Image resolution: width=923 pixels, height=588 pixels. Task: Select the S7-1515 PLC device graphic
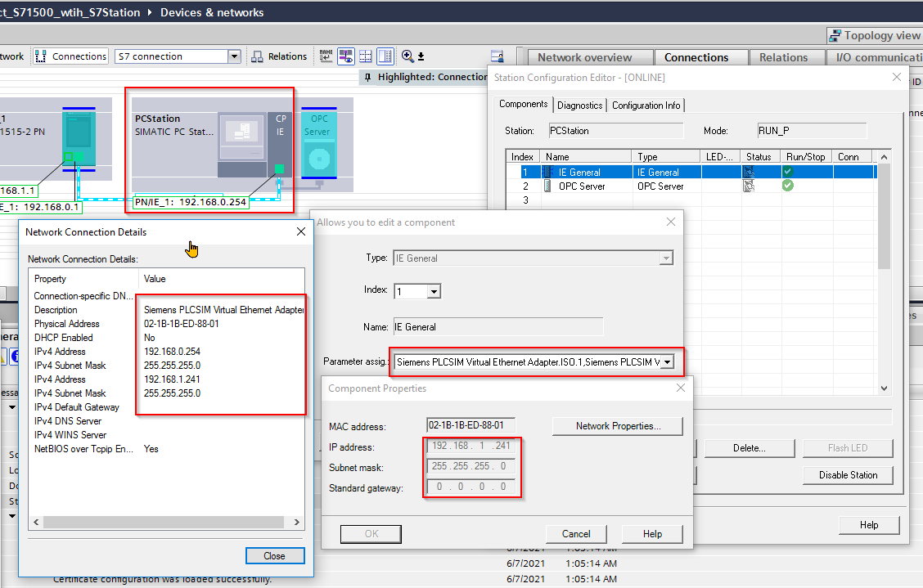click(79, 139)
